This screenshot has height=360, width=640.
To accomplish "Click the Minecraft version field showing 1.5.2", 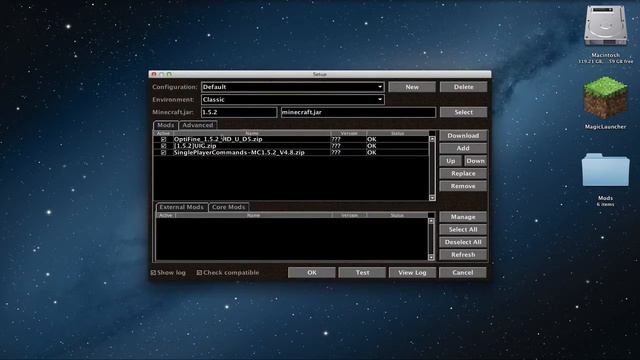I will point(239,112).
